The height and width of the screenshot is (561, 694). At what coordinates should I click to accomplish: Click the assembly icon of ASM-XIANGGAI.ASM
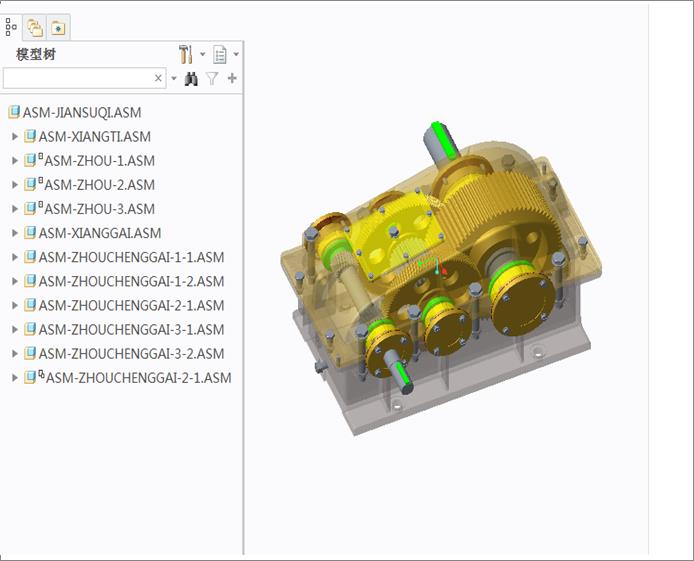pyautogui.click(x=30, y=232)
